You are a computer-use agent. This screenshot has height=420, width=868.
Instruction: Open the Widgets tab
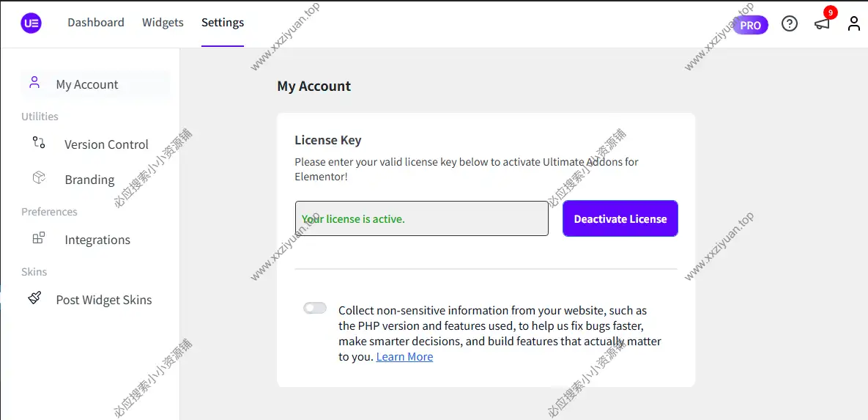[x=163, y=23]
